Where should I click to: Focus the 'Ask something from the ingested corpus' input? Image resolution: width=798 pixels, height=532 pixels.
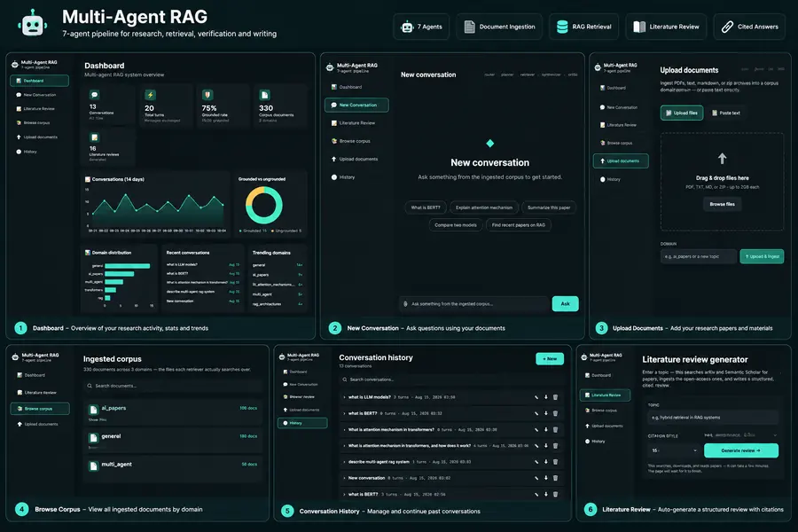[x=474, y=304]
